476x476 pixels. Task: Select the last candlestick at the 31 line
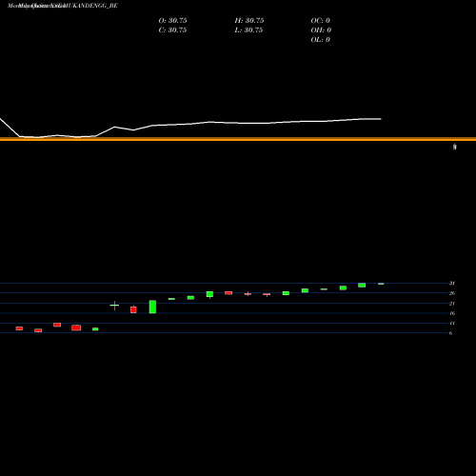tap(381, 284)
